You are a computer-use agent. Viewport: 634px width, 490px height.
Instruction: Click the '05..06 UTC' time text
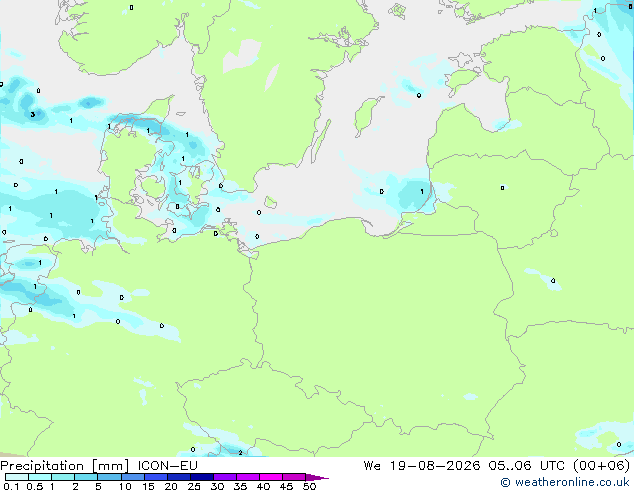click(526, 466)
